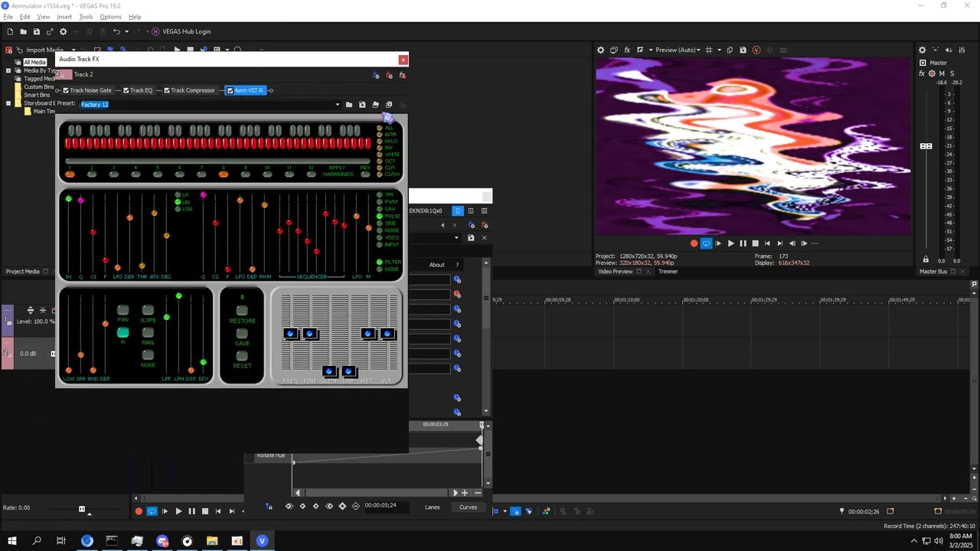
Task: Open project properties gear in main toolbar
Action: (63, 31)
